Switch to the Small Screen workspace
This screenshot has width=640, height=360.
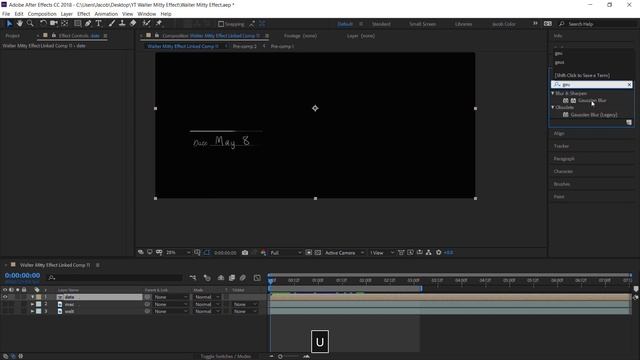[422, 24]
